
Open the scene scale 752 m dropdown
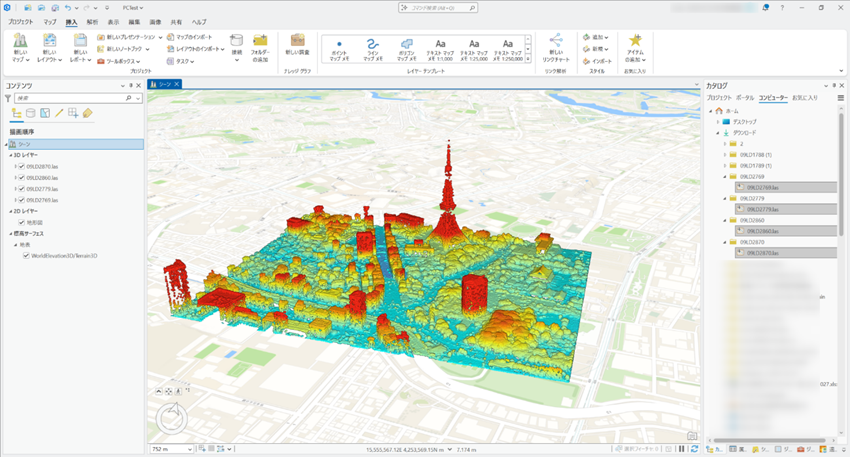tap(189, 449)
